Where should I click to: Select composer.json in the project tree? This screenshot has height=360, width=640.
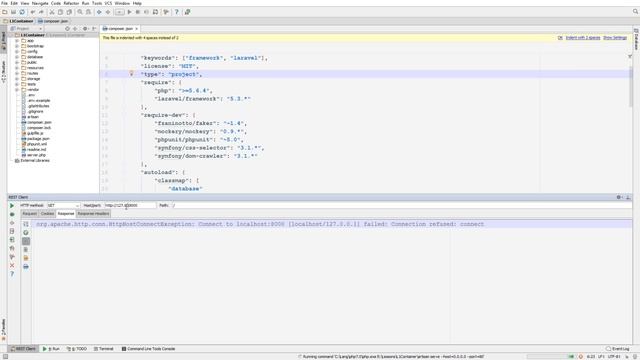(x=39, y=122)
